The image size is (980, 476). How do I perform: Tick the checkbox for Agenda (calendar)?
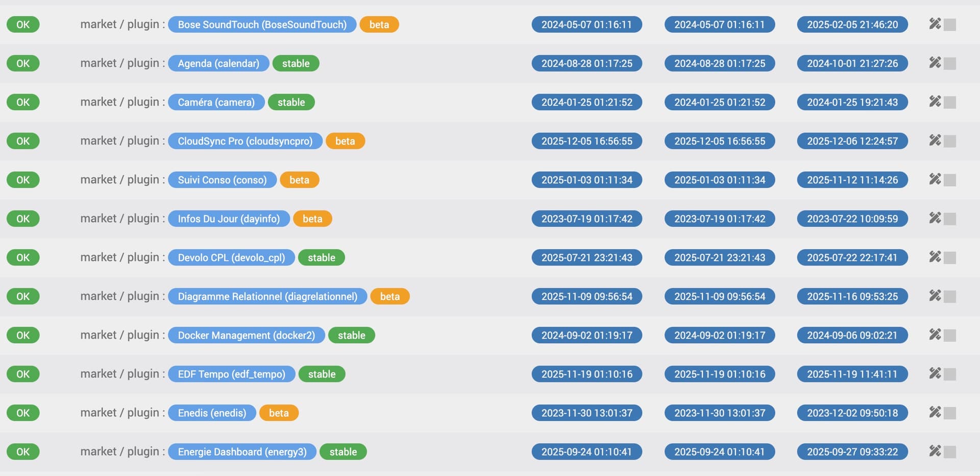[x=950, y=64]
